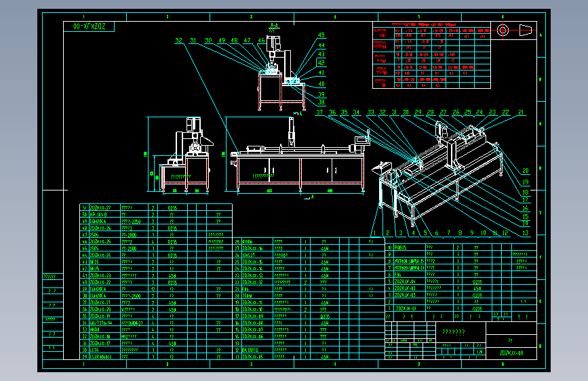The width and height of the screenshot is (588, 381).
Task: Select BF25 part code in parts list
Action: tap(94, 262)
